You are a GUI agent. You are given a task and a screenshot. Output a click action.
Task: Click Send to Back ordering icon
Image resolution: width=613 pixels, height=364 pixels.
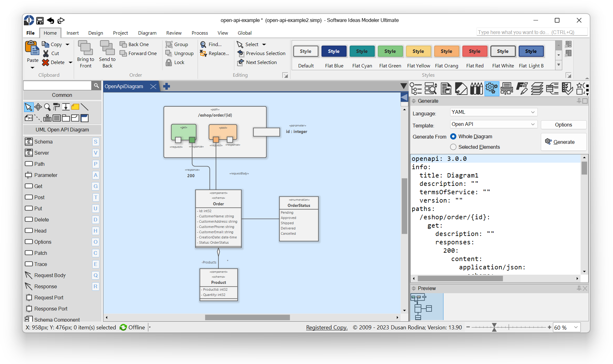pyautogui.click(x=107, y=48)
